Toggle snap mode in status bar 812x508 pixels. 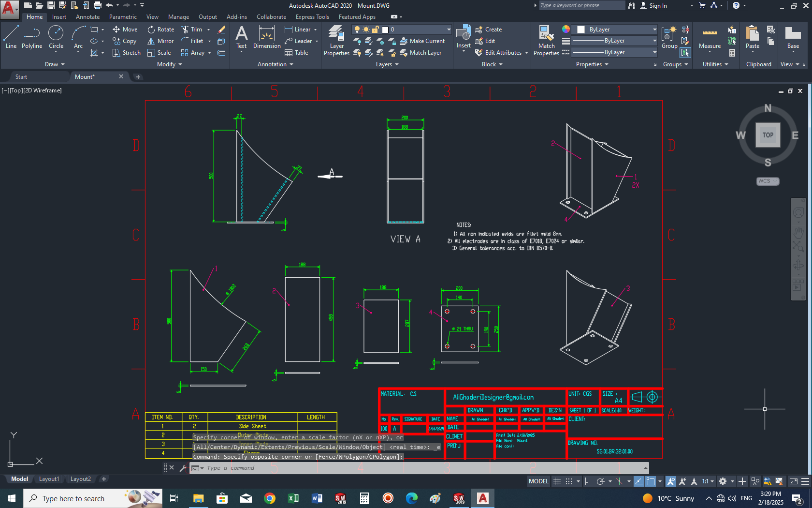[x=569, y=481]
